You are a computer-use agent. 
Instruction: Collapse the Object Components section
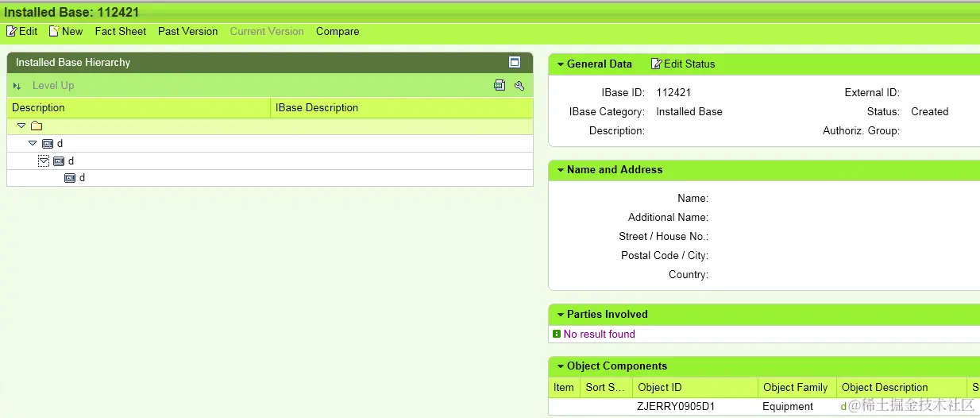tap(561, 366)
